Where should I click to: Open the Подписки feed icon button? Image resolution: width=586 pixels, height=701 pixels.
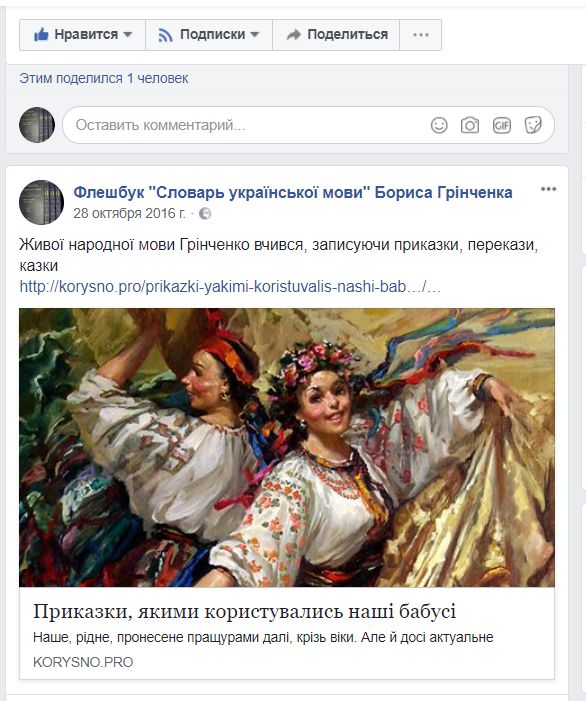[x=165, y=35]
